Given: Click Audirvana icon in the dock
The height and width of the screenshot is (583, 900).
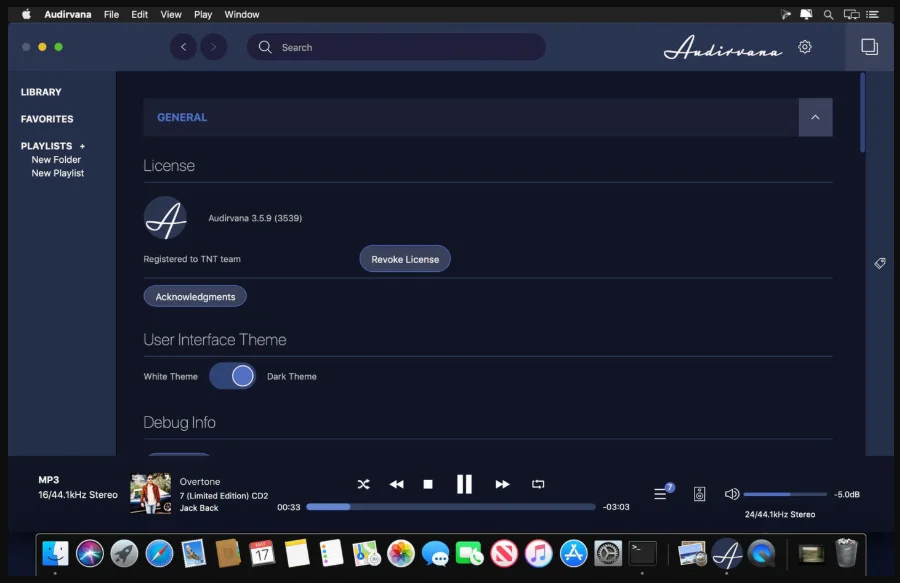Looking at the screenshot, I should (x=727, y=553).
